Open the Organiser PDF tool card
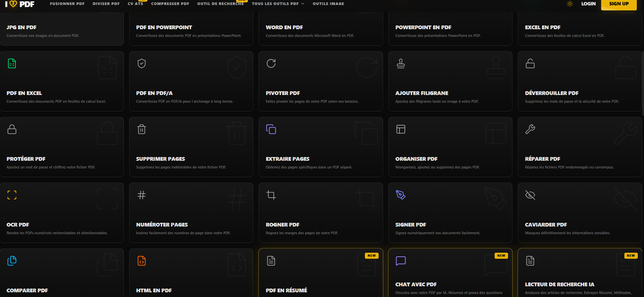This screenshot has width=644, height=297. pyautogui.click(x=450, y=147)
